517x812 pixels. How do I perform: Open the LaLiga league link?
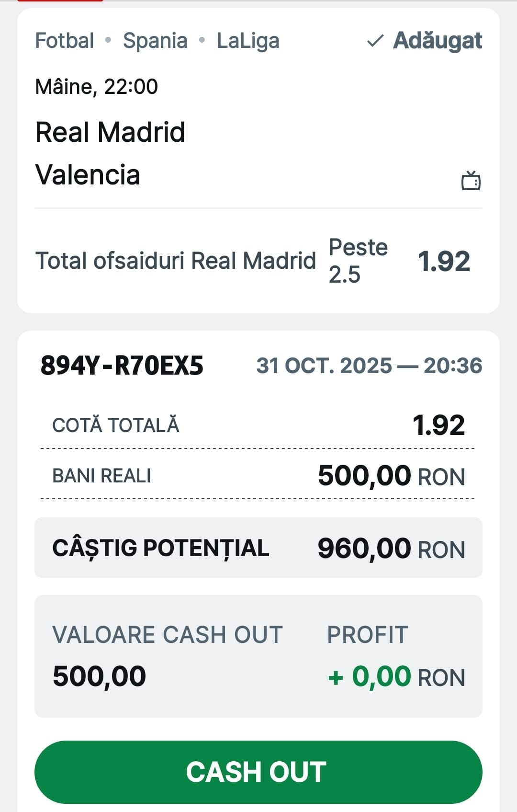click(248, 41)
